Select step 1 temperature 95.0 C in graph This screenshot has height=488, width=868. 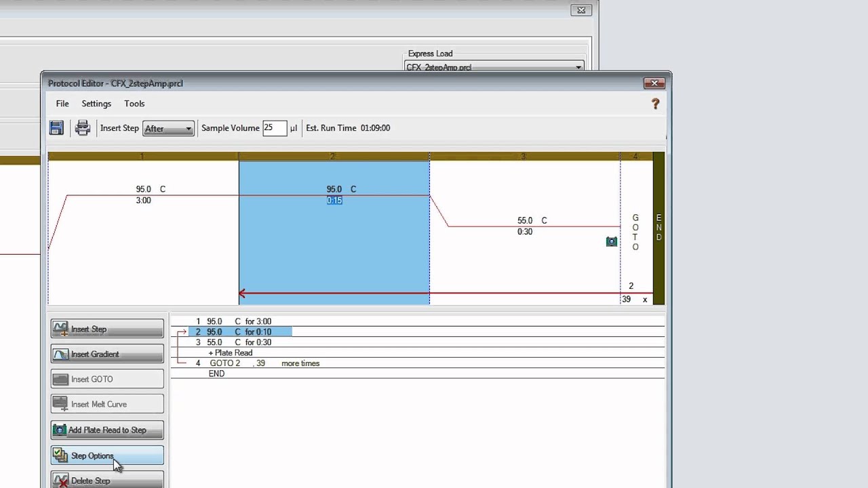pyautogui.click(x=151, y=189)
